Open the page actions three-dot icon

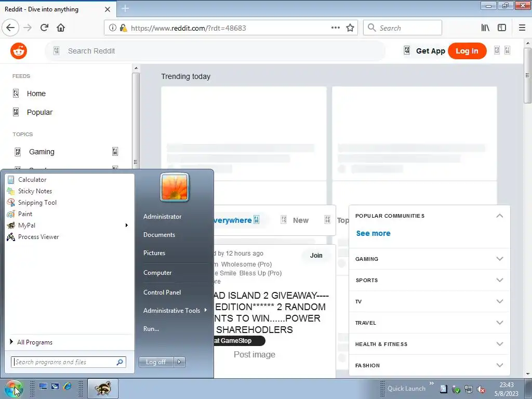(335, 28)
